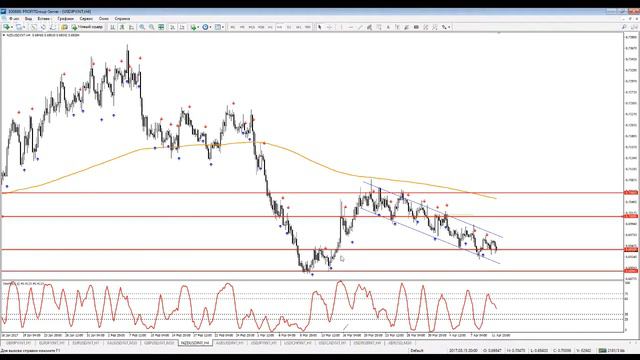640x360 pixels.
Task: Open the Help (Справка) menu
Action: tap(122, 19)
